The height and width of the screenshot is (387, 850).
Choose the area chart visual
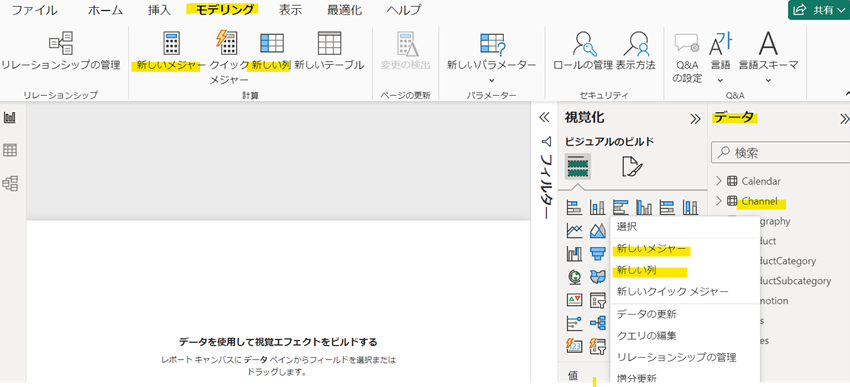(597, 230)
